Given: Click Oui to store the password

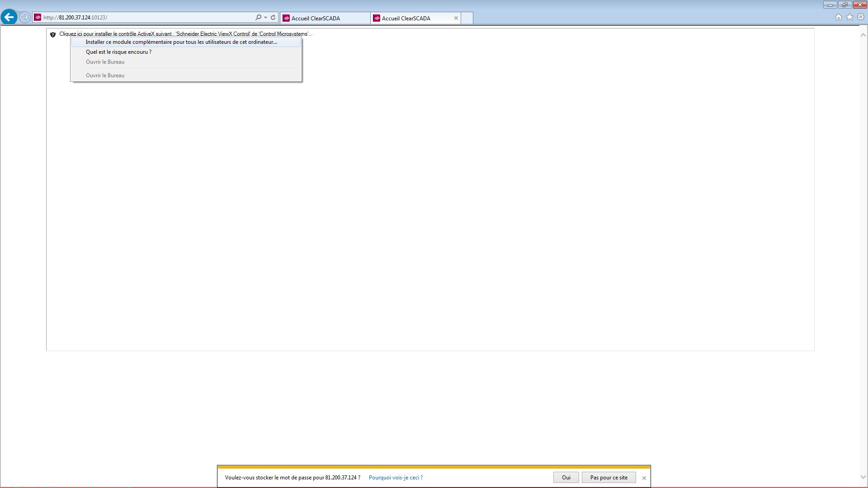Looking at the screenshot, I should 566,478.
